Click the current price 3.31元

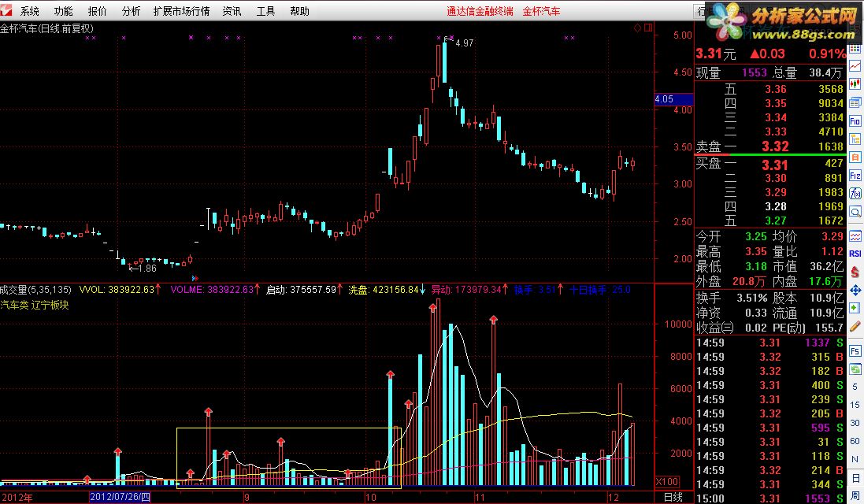(715, 54)
